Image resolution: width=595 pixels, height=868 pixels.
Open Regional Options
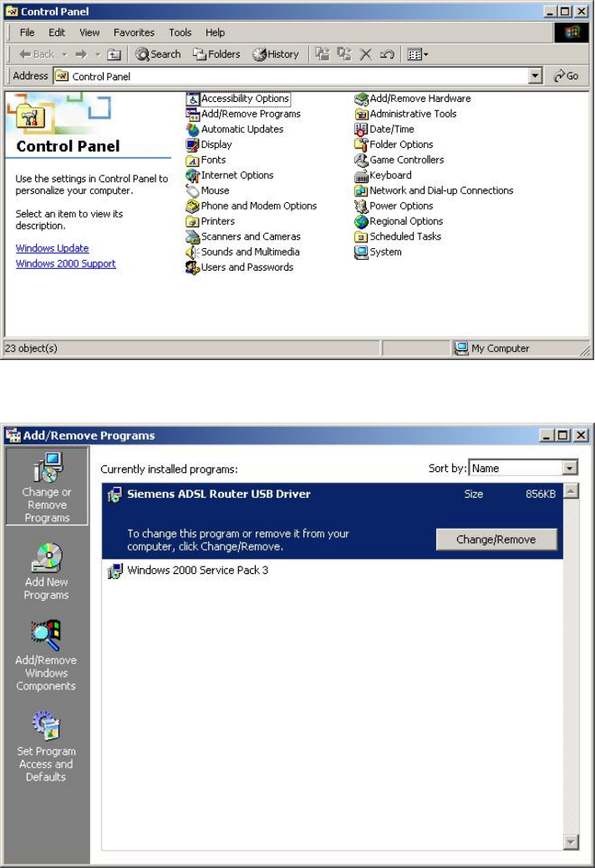point(399,221)
